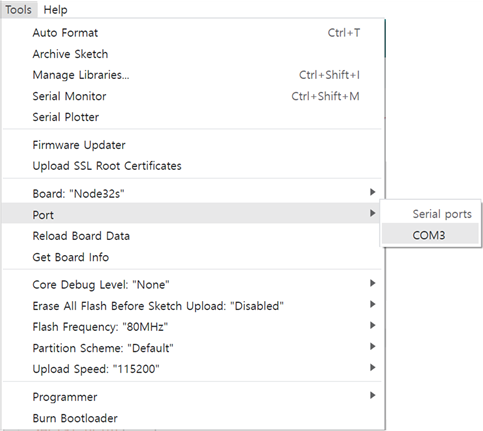Open the Firmware Updater
The image size is (483, 431).
click(x=193, y=145)
